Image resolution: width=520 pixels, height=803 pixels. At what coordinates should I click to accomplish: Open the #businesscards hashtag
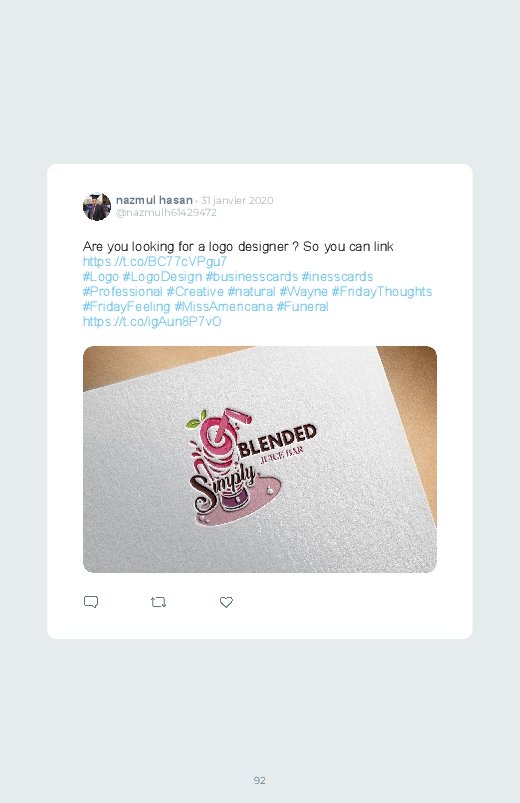point(252,277)
